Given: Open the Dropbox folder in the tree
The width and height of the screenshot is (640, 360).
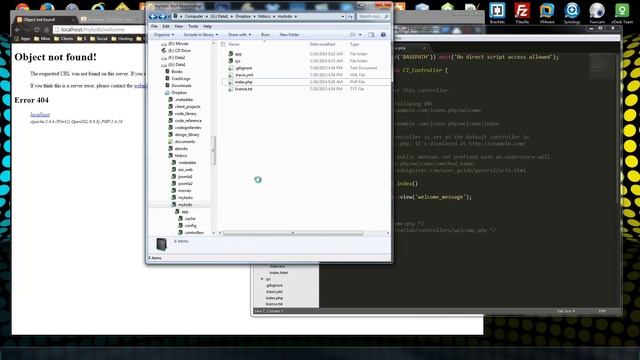Looking at the screenshot, I should click(179, 93).
